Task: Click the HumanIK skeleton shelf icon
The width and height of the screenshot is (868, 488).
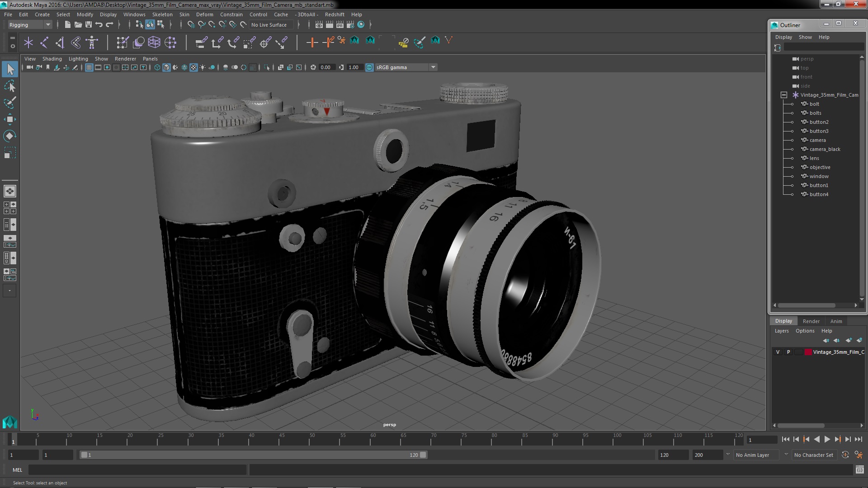Action: point(92,42)
